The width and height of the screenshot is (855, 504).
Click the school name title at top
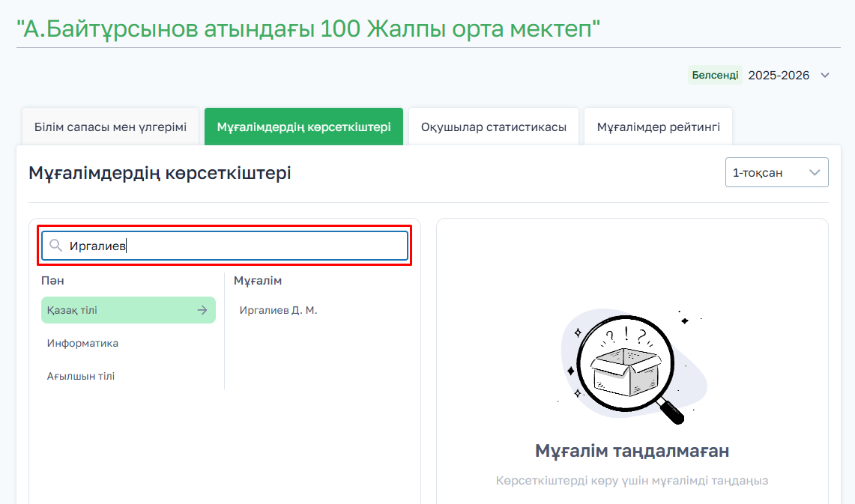(309, 29)
